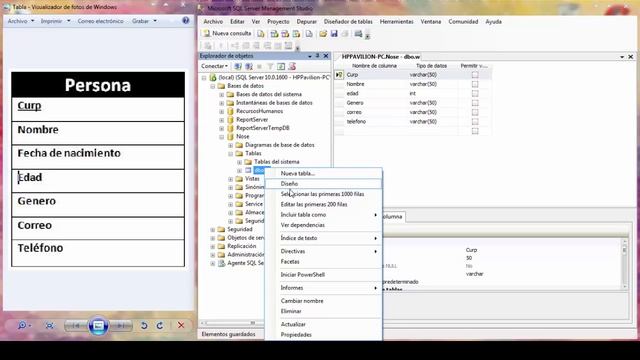Choose Iniciar PowerShell from context menu
This screenshot has height=360, width=640.
point(323,275)
